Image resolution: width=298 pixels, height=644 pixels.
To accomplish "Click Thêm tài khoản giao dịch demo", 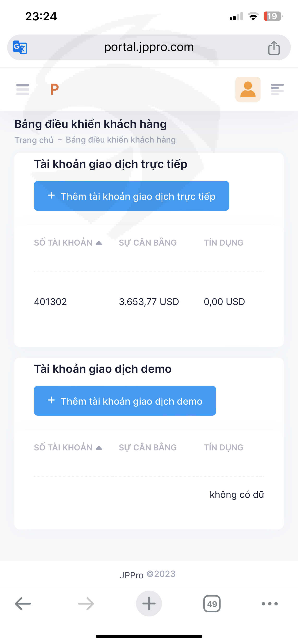I will [125, 401].
